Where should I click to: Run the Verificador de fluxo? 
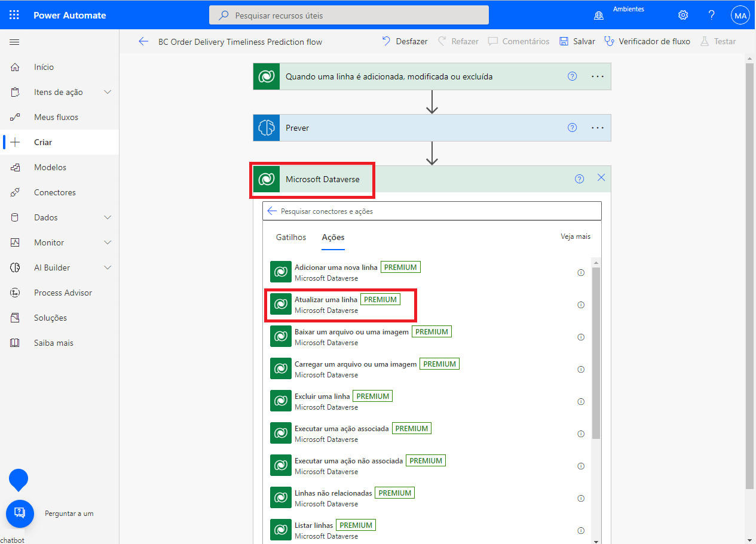click(647, 41)
